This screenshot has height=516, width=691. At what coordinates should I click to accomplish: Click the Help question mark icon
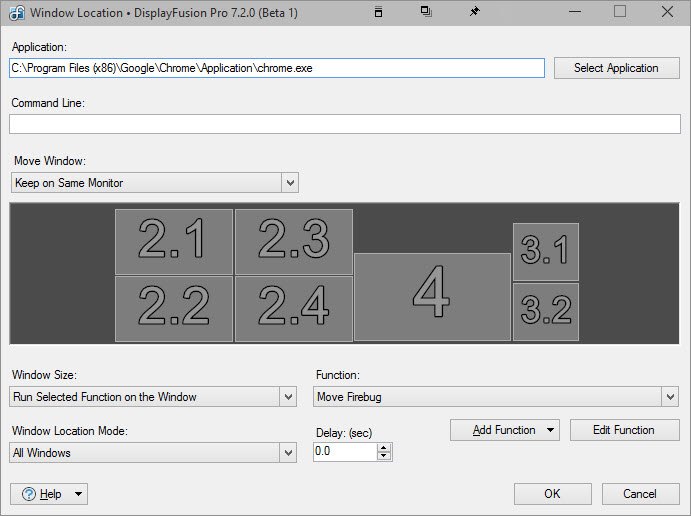[x=29, y=494]
